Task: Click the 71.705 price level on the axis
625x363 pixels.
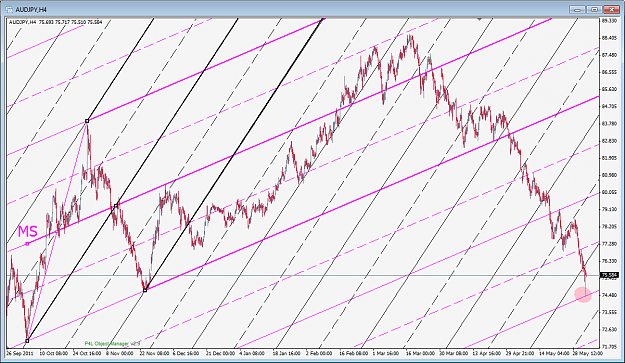Action: (610, 346)
